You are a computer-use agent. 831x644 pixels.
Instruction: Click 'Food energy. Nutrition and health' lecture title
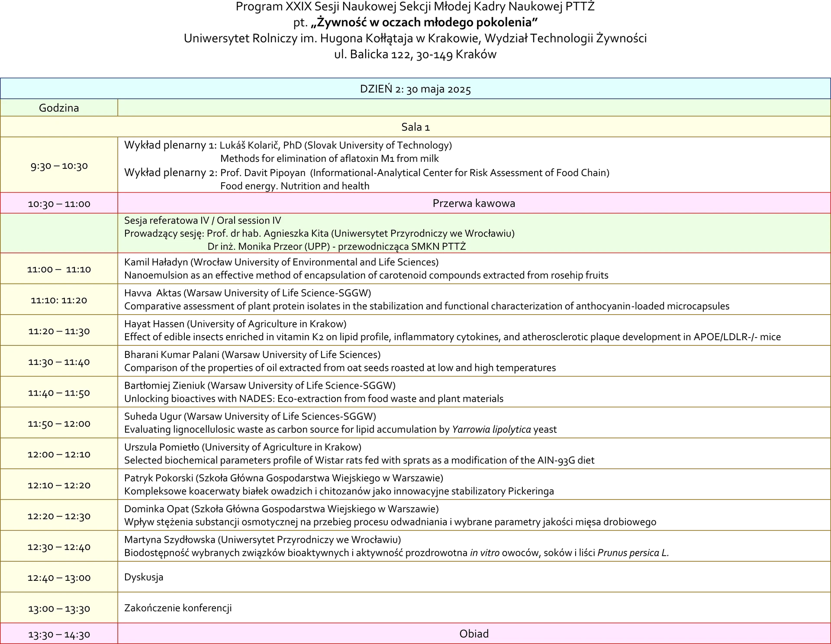pos(295,186)
